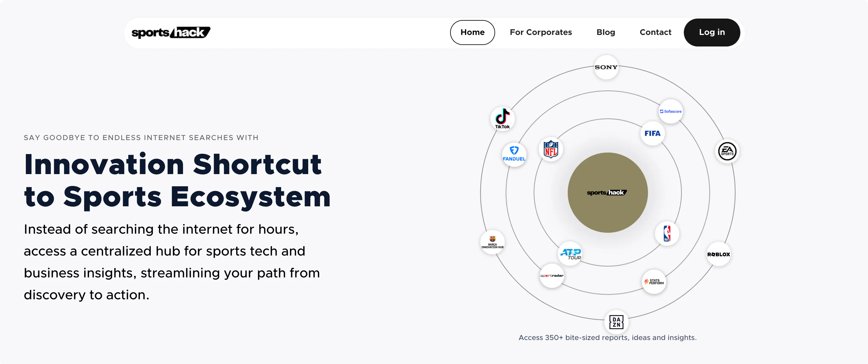Open the Home nav item
Screen dimensions: 868x364
(472, 32)
